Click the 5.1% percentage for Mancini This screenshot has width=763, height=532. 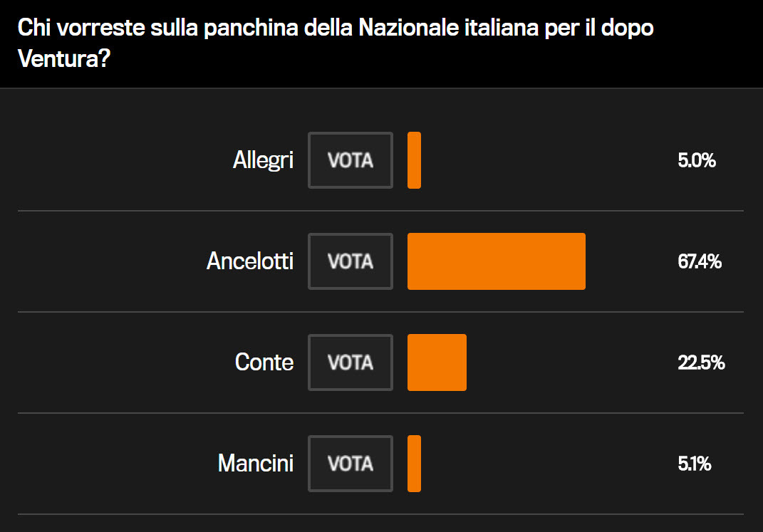[695, 464]
